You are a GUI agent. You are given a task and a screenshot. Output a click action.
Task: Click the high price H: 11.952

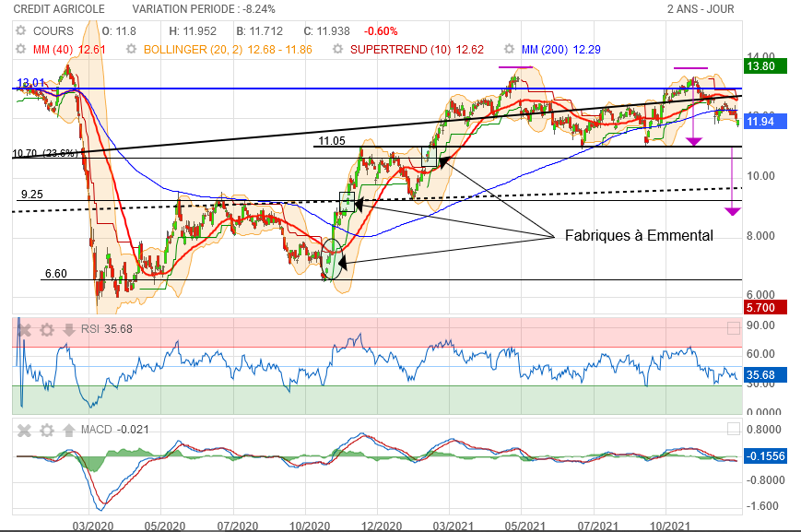coord(193,31)
